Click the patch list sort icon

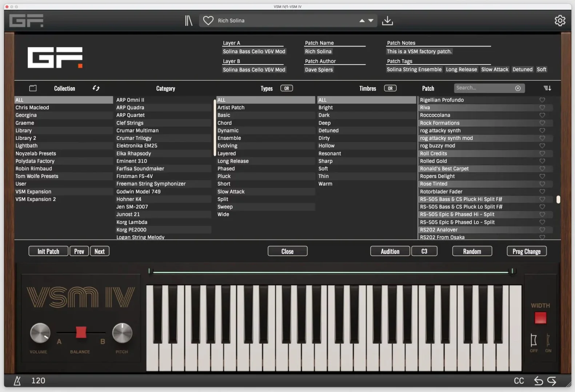coord(547,88)
